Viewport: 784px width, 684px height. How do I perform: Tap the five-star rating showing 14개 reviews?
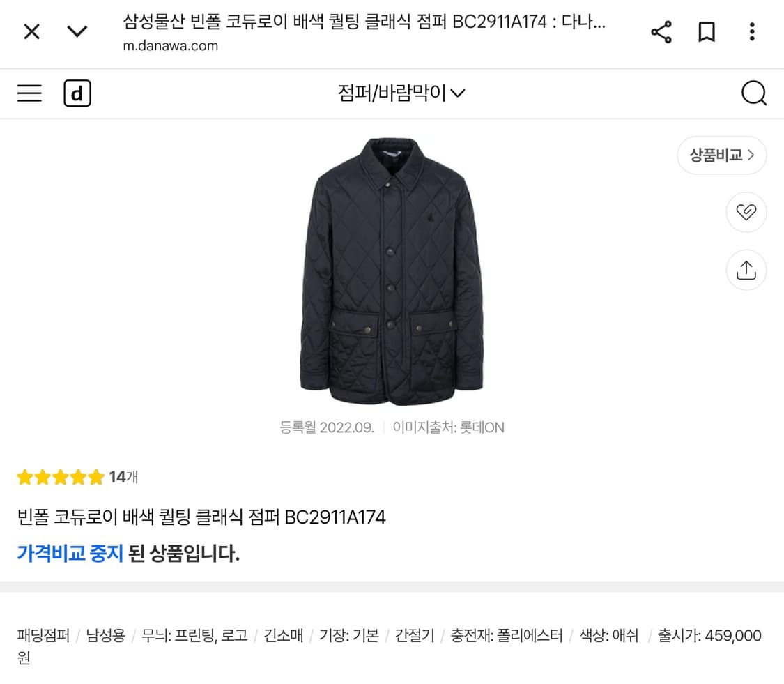pos(77,477)
